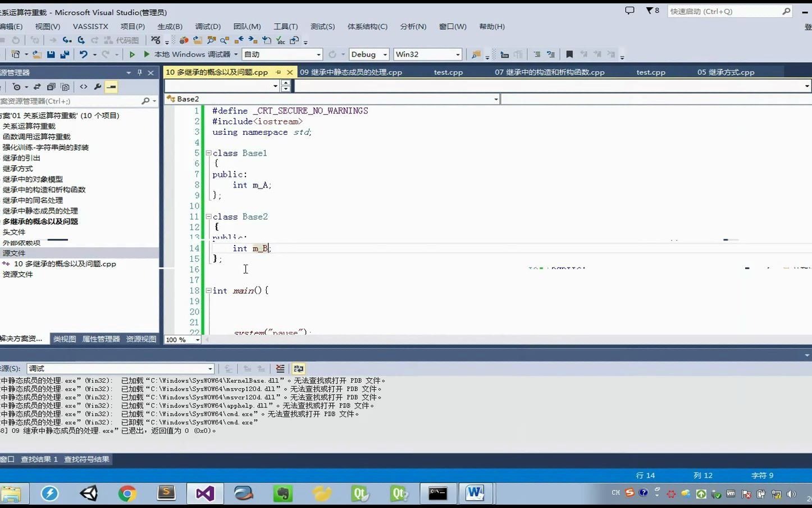
Task: Click the Save floppy disk icon
Action: tap(51, 55)
